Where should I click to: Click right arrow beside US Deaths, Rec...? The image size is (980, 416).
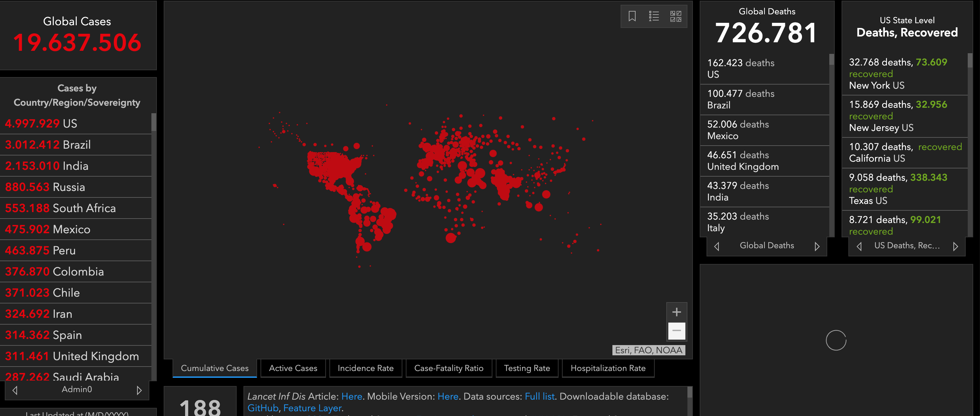tap(955, 247)
